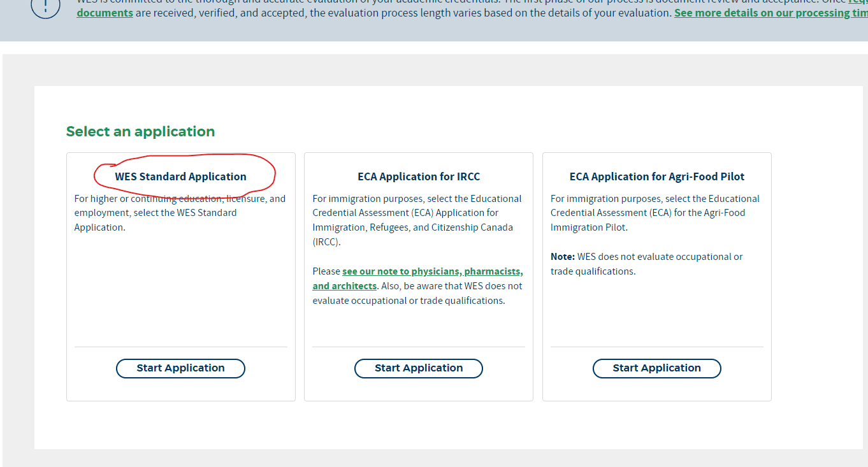
Task: Click the IRCC immigration purposes description paragraph
Action: [417, 220]
